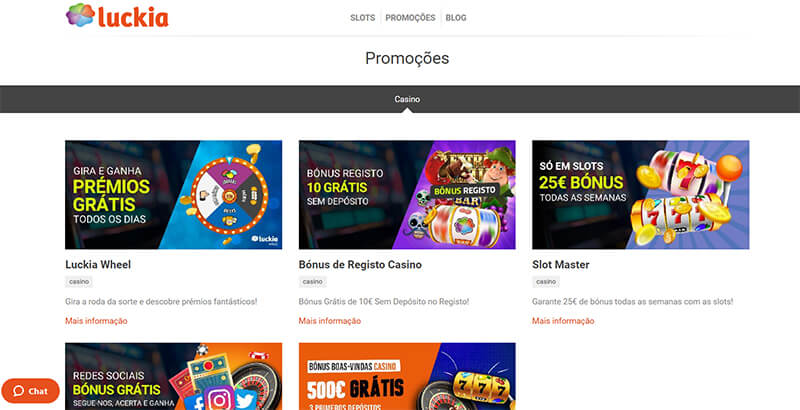Click Mais informação under Bónus de Registo
This screenshot has width=800, height=410.
tap(330, 321)
